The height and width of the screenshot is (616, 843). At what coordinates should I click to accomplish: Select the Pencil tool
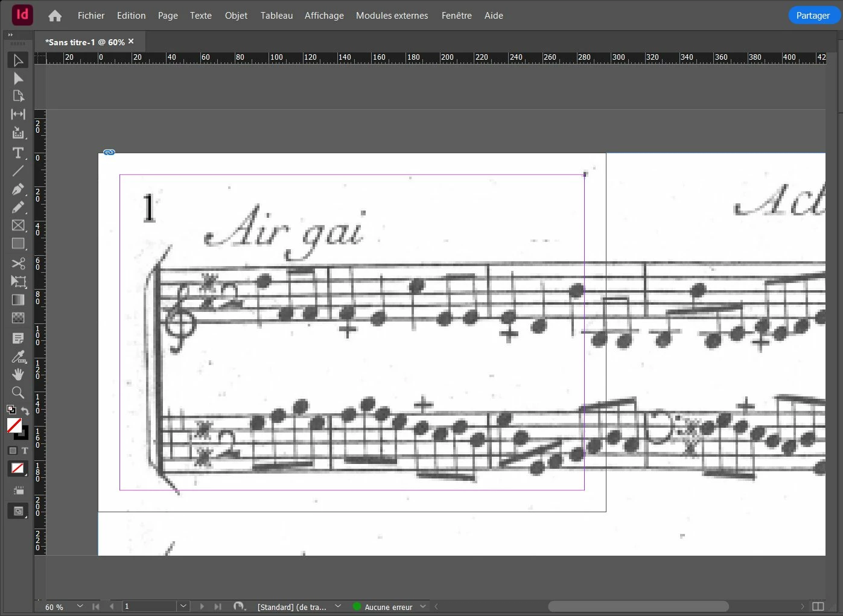18,208
